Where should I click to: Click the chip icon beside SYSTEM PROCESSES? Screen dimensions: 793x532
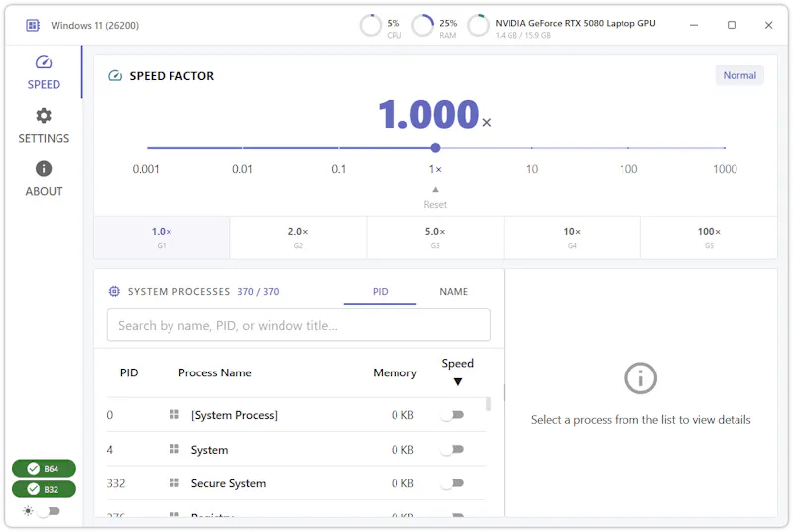pyautogui.click(x=114, y=291)
